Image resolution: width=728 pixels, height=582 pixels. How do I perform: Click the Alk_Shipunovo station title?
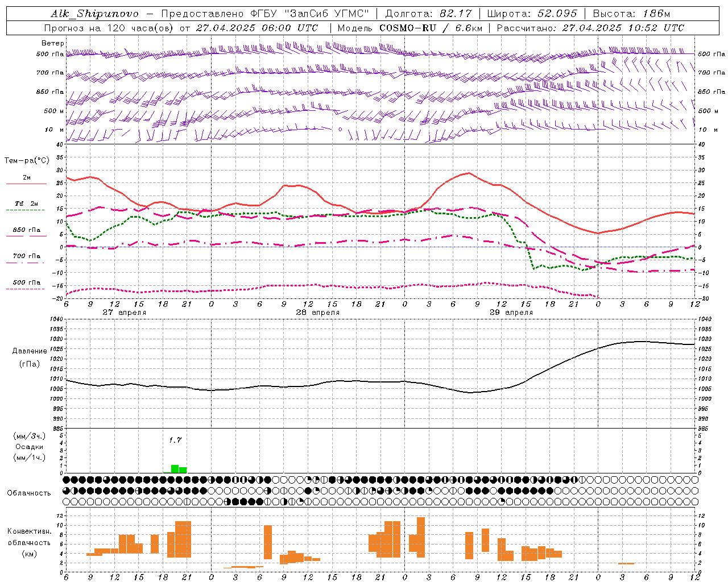click(94, 14)
